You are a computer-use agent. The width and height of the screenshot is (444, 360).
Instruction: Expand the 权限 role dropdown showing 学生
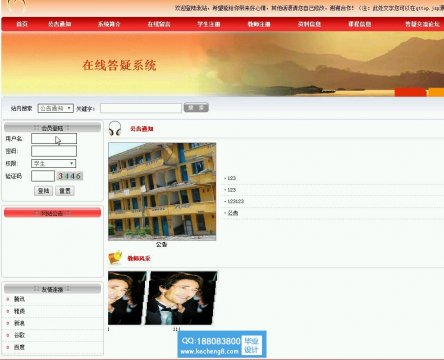pyautogui.click(x=53, y=163)
